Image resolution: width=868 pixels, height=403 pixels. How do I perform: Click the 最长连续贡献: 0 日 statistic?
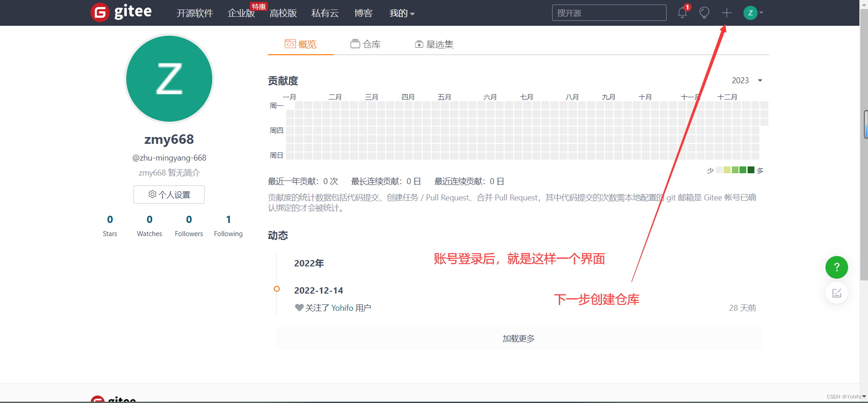386,181
